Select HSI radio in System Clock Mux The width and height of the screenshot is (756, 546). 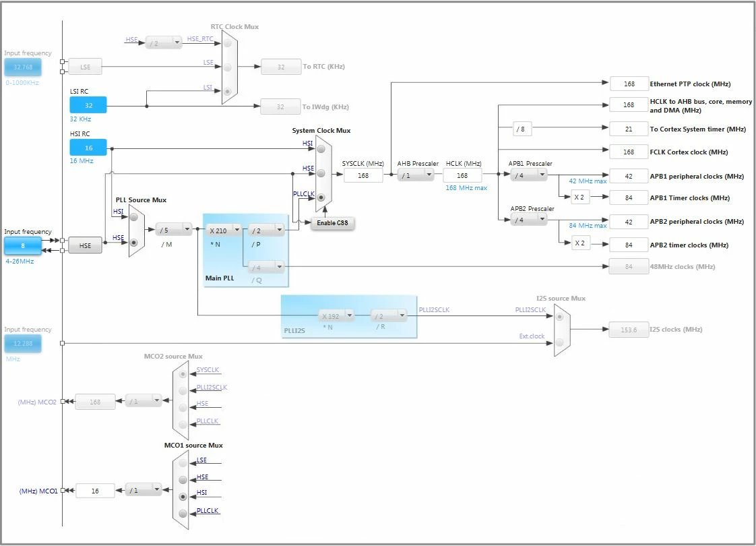[321, 149]
